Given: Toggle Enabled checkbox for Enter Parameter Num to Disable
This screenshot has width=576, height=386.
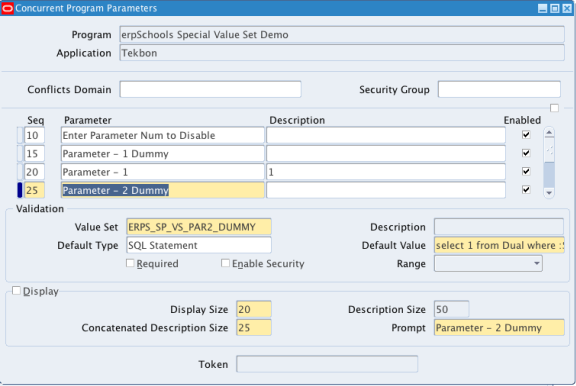Looking at the screenshot, I should (526, 135).
